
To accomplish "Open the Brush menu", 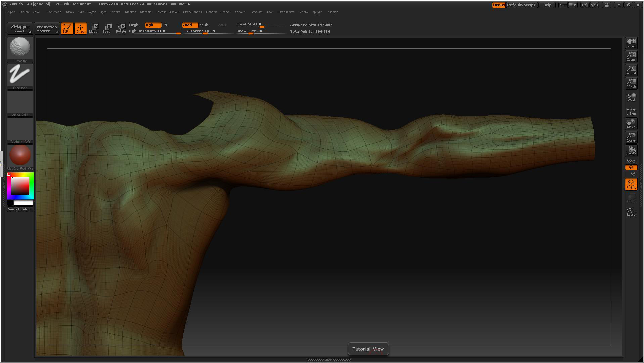I will click(24, 12).
